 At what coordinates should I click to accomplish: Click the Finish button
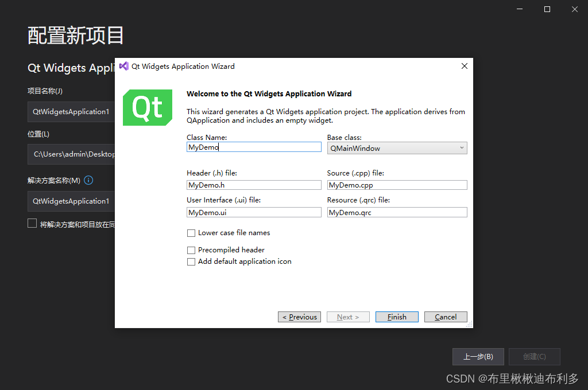coord(397,317)
